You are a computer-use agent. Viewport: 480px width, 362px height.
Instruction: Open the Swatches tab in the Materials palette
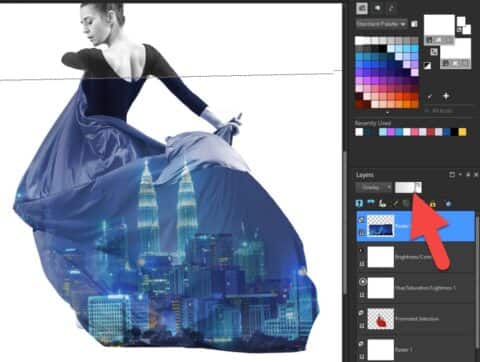click(362, 8)
